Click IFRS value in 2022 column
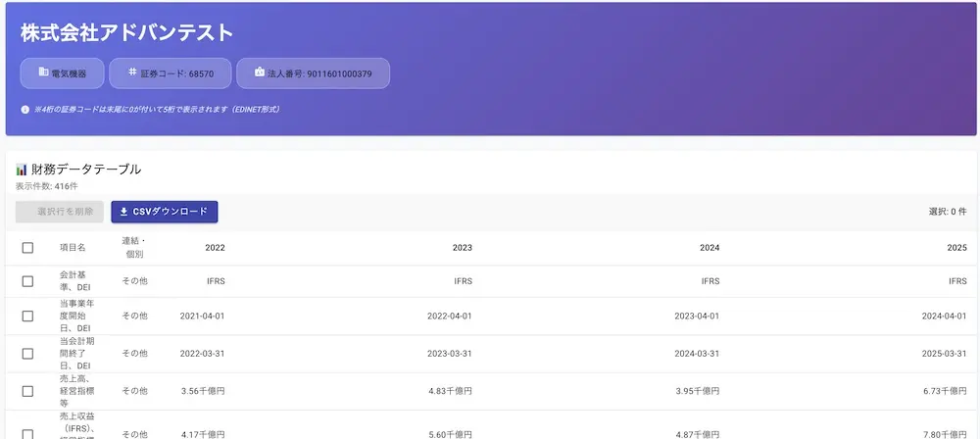Viewport: 980px width, 439px height. (x=216, y=281)
